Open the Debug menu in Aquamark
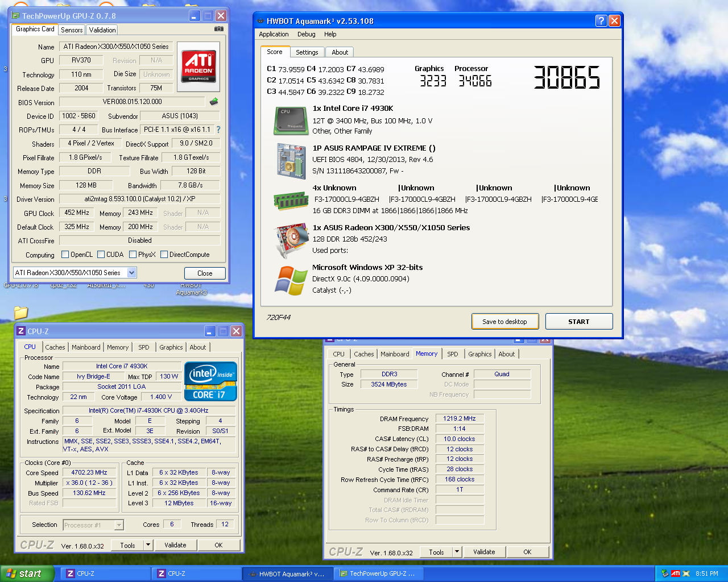The height and width of the screenshot is (582, 728). [306, 34]
